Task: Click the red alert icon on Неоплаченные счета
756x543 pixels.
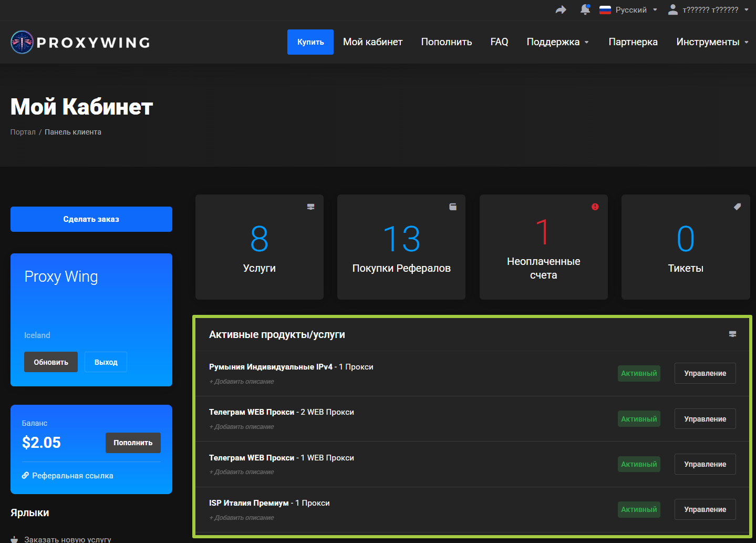Action: [x=595, y=207]
